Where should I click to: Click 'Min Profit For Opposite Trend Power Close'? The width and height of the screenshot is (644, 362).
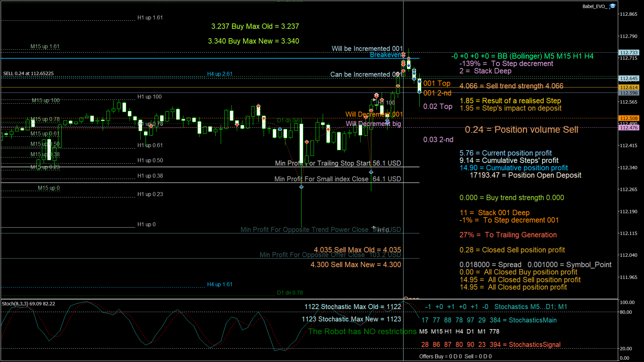pos(321,230)
